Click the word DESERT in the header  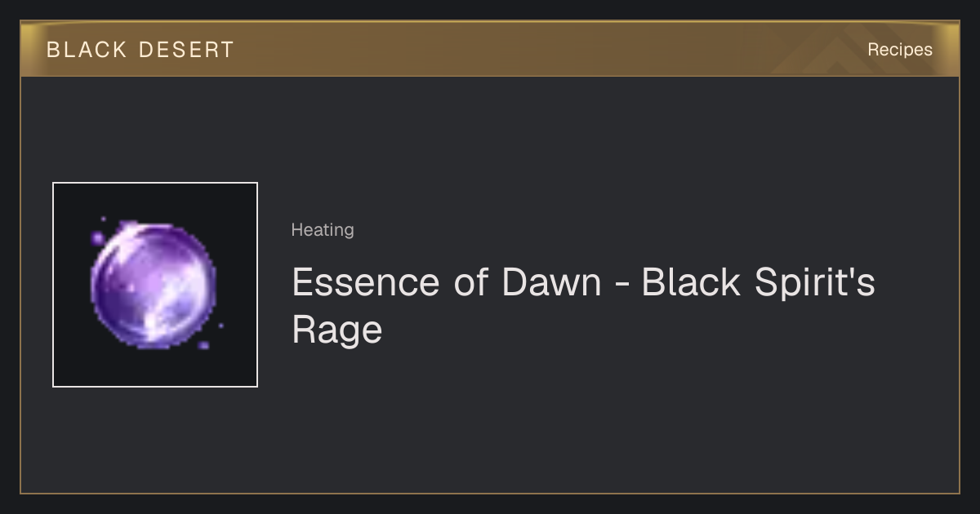coord(187,50)
